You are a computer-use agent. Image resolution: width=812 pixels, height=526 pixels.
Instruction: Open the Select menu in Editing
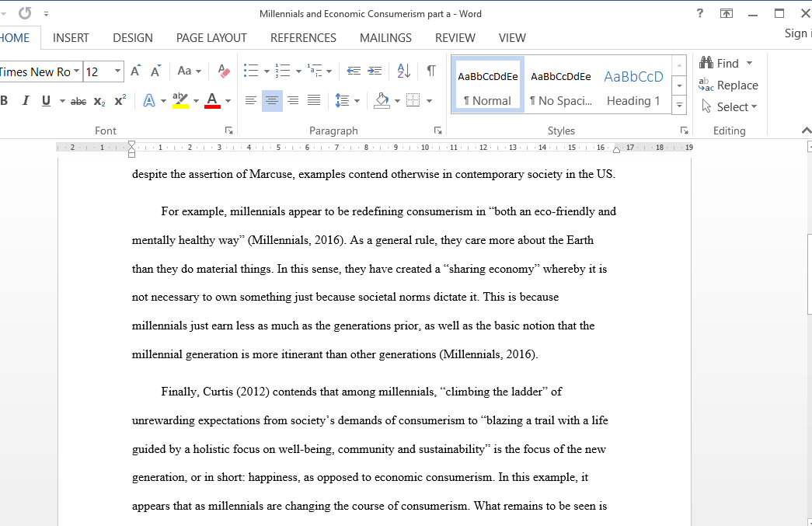[x=729, y=106]
